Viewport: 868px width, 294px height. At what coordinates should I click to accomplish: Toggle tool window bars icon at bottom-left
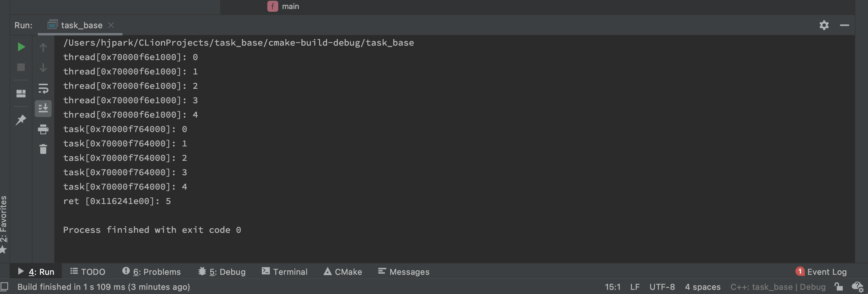[5, 286]
